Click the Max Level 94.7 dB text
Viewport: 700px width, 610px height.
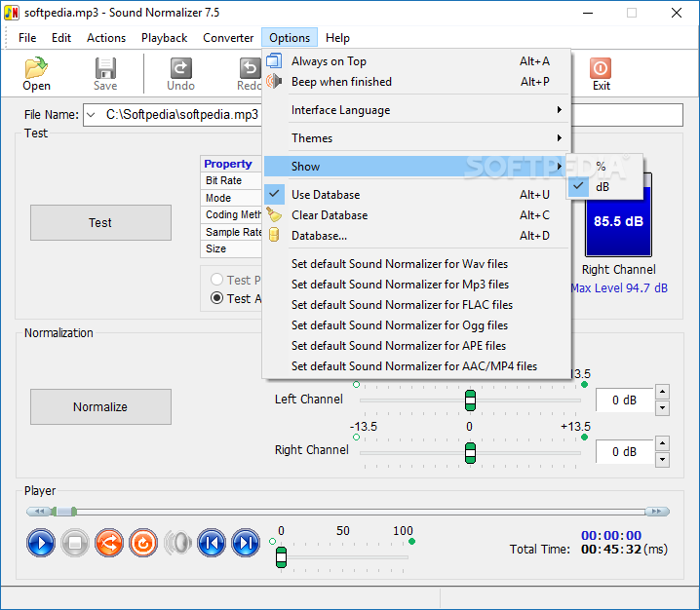point(619,288)
